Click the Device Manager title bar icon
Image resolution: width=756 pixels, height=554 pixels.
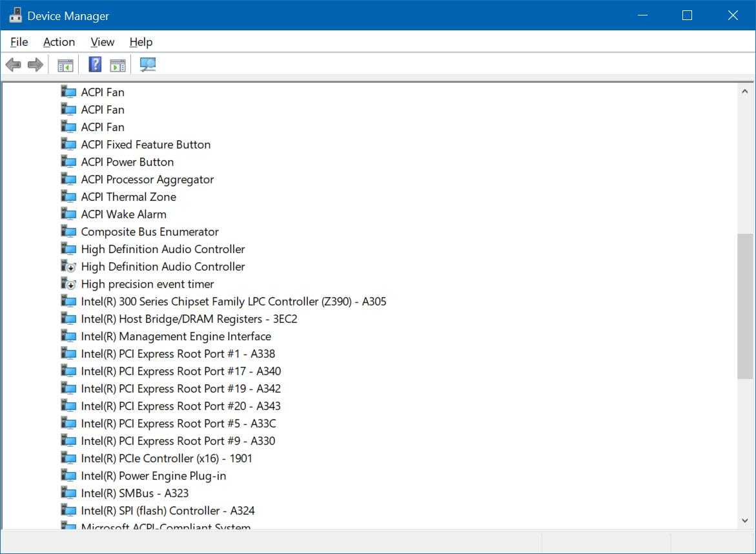(15, 15)
